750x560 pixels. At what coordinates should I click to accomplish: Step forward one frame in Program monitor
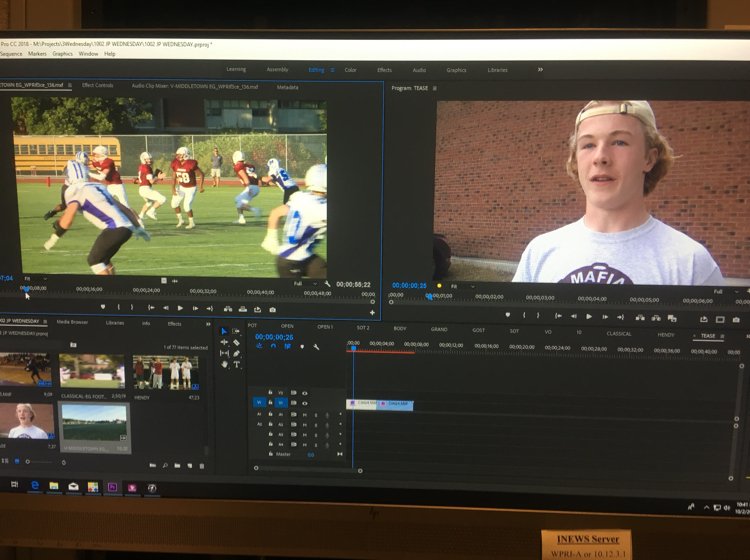(x=605, y=317)
